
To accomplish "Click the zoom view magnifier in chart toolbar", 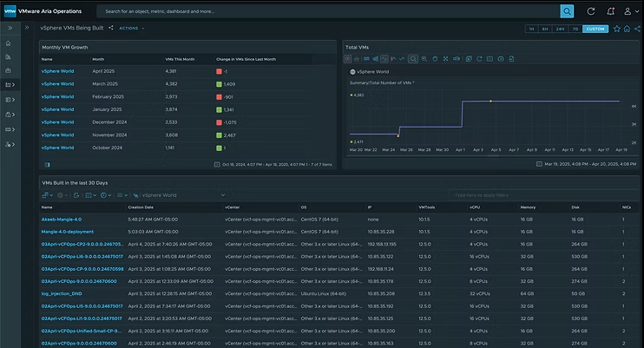I will [x=413, y=59].
